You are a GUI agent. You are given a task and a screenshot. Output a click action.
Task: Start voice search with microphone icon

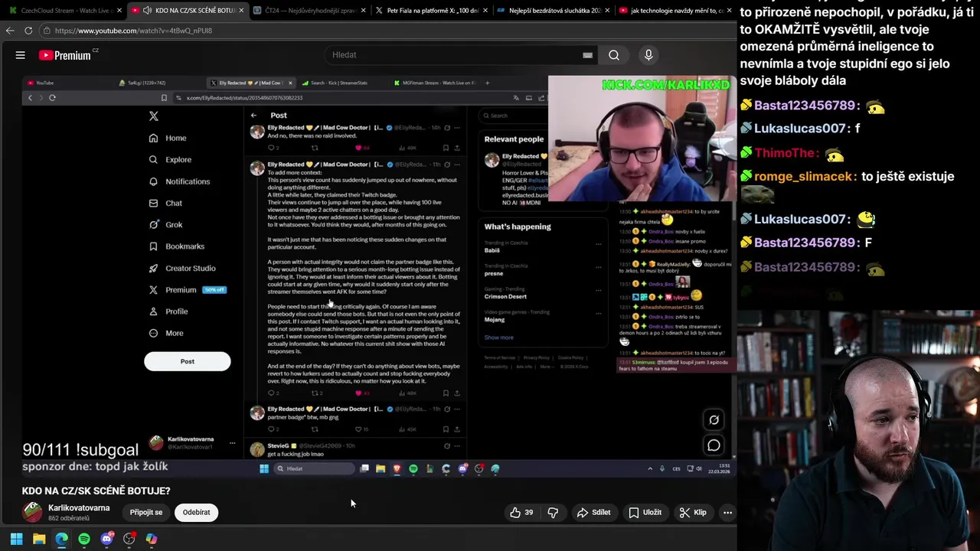pos(648,55)
